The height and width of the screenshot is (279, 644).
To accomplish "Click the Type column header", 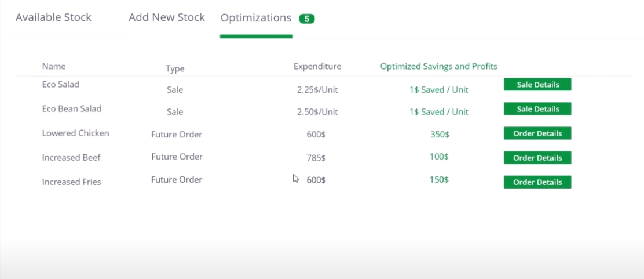I will 175,68.
